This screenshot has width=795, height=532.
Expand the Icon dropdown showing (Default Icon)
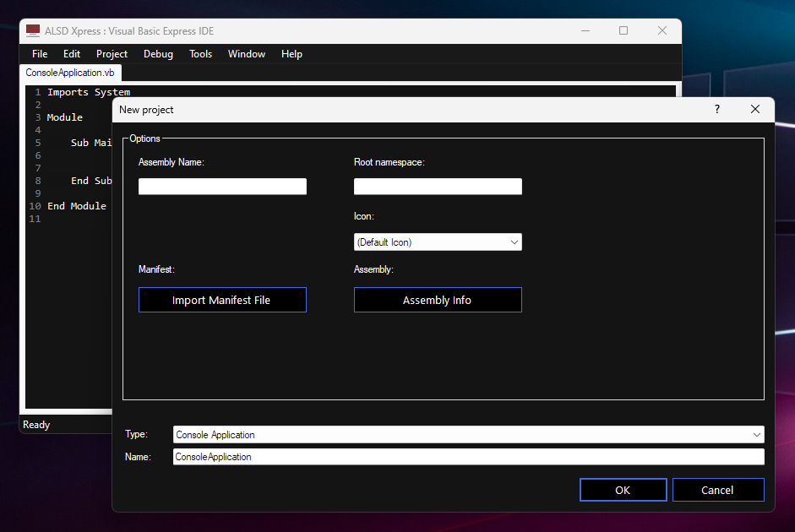[438, 242]
